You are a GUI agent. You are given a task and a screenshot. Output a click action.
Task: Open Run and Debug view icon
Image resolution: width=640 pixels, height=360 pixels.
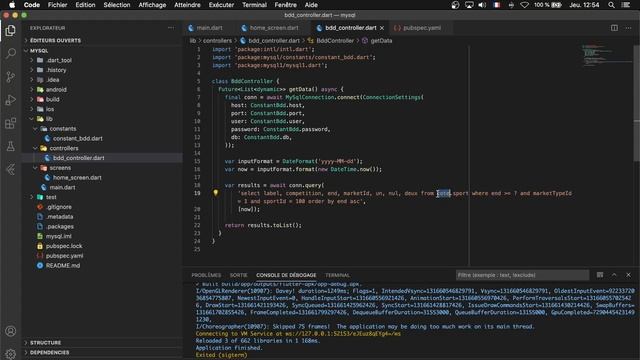pyautogui.click(x=11, y=100)
